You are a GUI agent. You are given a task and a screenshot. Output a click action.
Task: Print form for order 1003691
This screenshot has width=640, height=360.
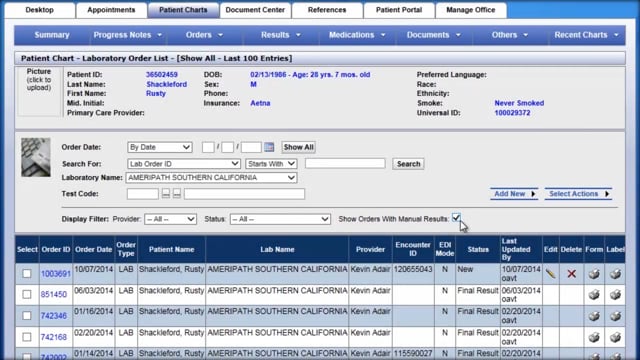(594, 274)
